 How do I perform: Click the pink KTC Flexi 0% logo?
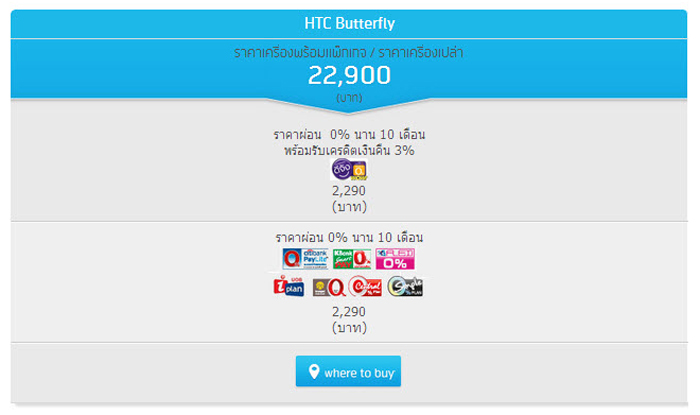click(x=395, y=258)
